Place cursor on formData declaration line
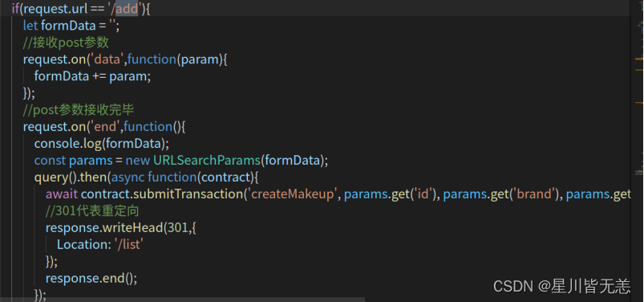The width and height of the screenshot is (644, 302). click(71, 26)
